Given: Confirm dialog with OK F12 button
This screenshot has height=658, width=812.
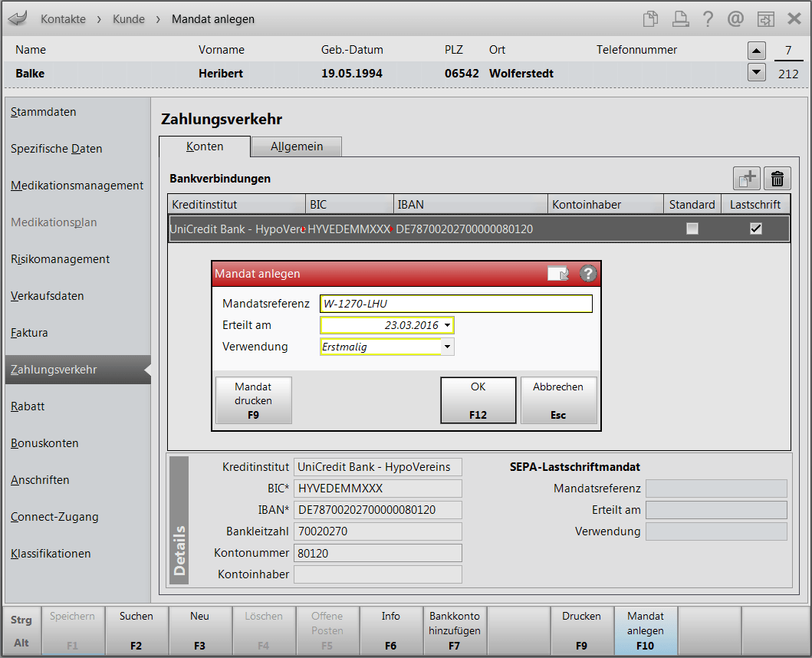Looking at the screenshot, I should [478, 400].
